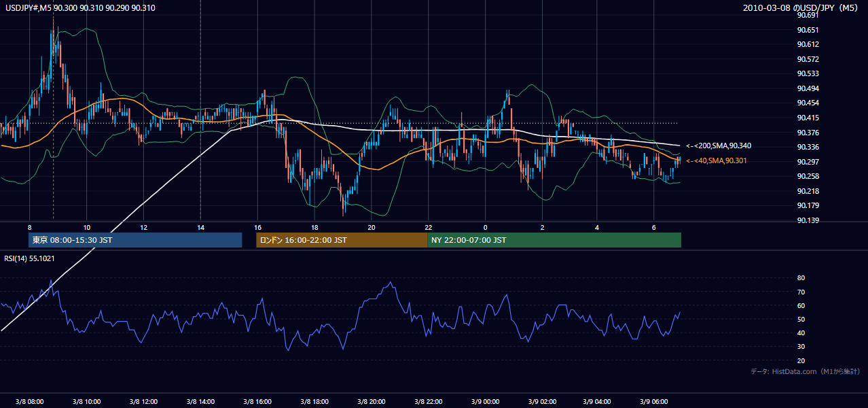868x408 pixels.
Task: Select the 東京 08:00-15:30 JST session bar
Action: pyautogui.click(x=135, y=240)
